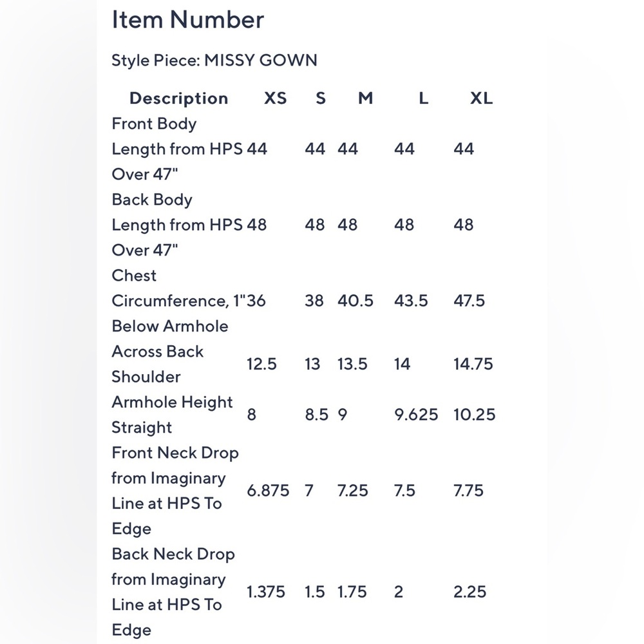Click the Item Number heading
644x644 pixels.
[187, 19]
